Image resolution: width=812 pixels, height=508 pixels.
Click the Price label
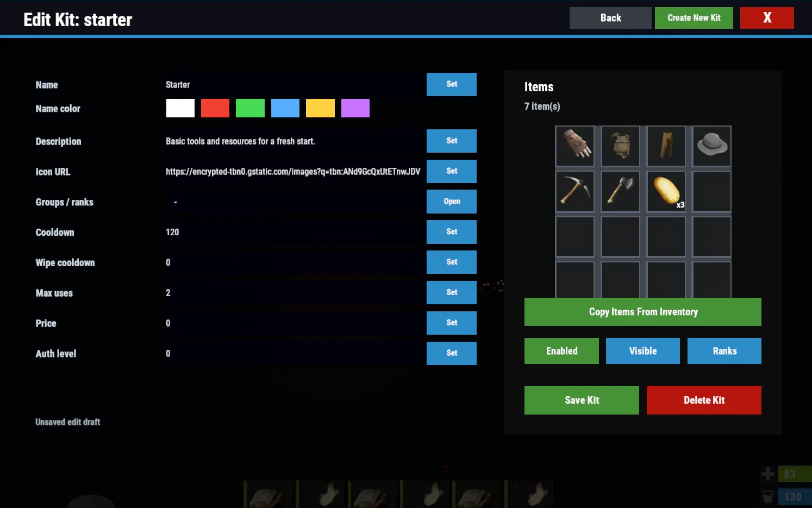(x=46, y=323)
